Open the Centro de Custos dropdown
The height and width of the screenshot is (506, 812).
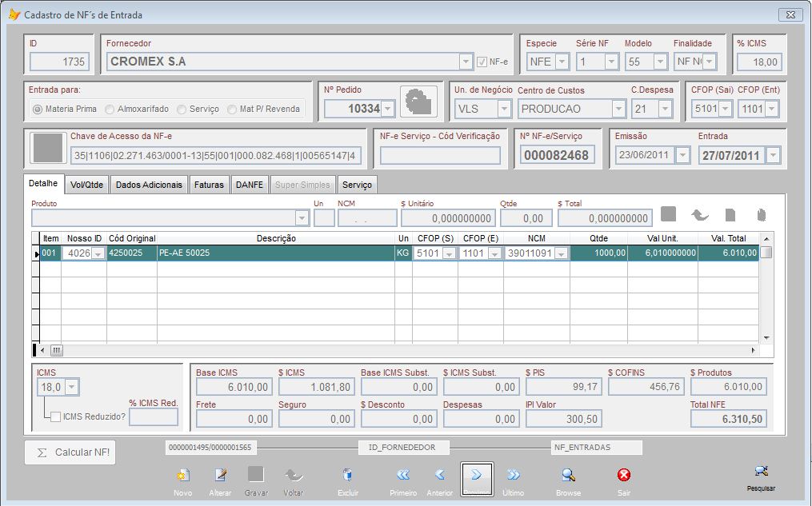pyautogui.click(x=618, y=109)
